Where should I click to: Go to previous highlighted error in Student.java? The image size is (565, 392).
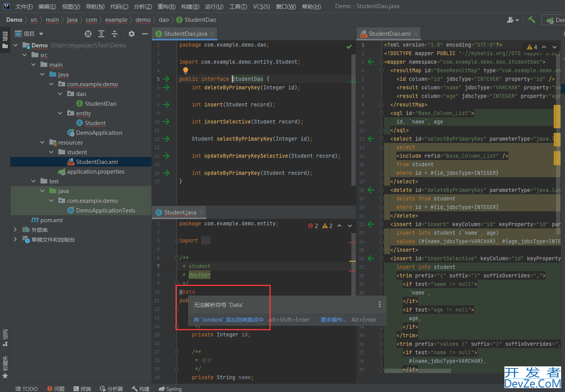click(x=339, y=226)
